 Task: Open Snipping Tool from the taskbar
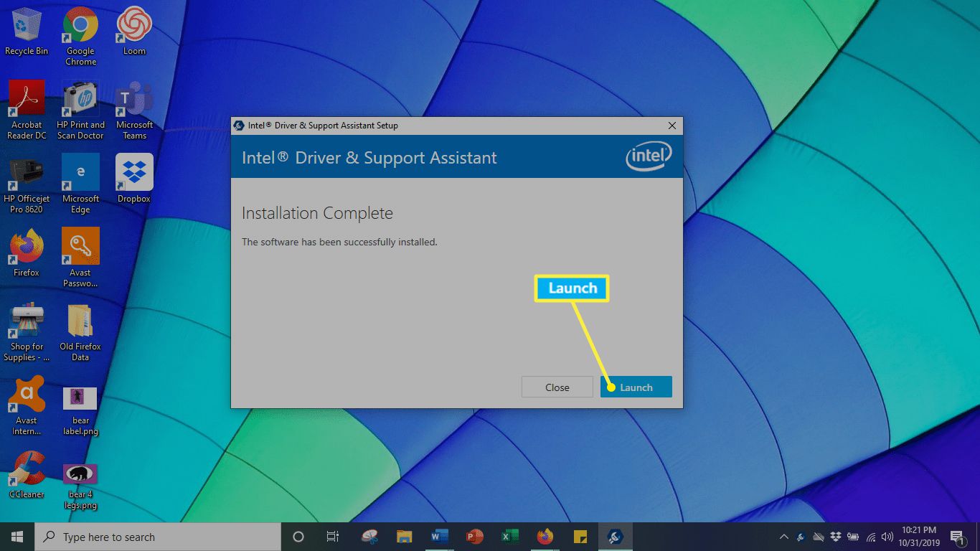(x=369, y=537)
